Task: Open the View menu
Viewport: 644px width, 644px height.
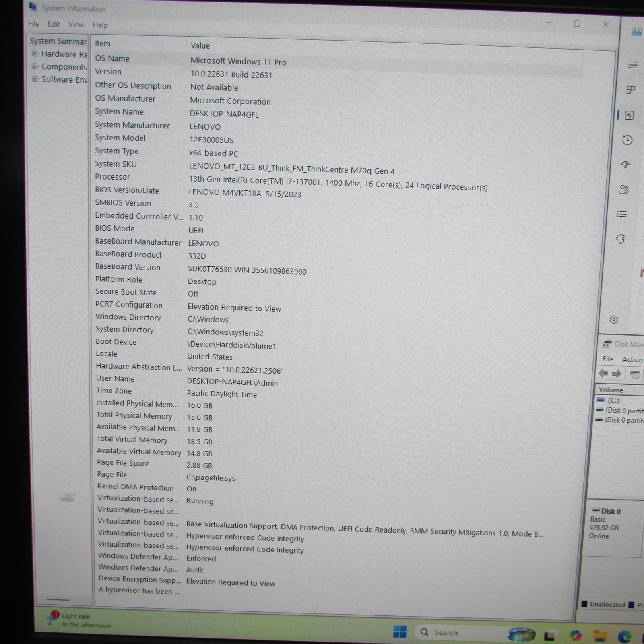Action: point(76,25)
